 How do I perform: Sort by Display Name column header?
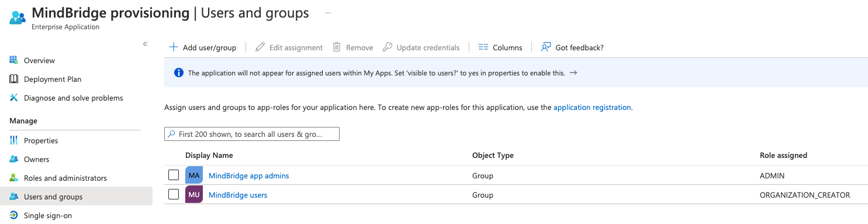tap(209, 156)
